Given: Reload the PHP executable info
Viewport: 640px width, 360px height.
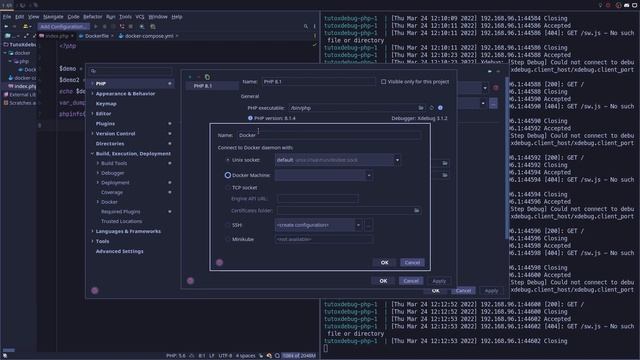Looking at the screenshot, I should pos(431,108).
